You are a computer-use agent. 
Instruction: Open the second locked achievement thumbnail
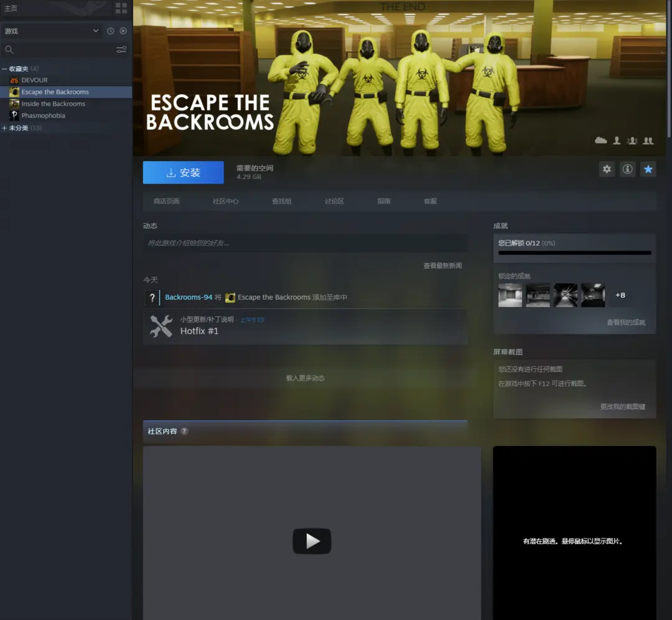(x=538, y=295)
